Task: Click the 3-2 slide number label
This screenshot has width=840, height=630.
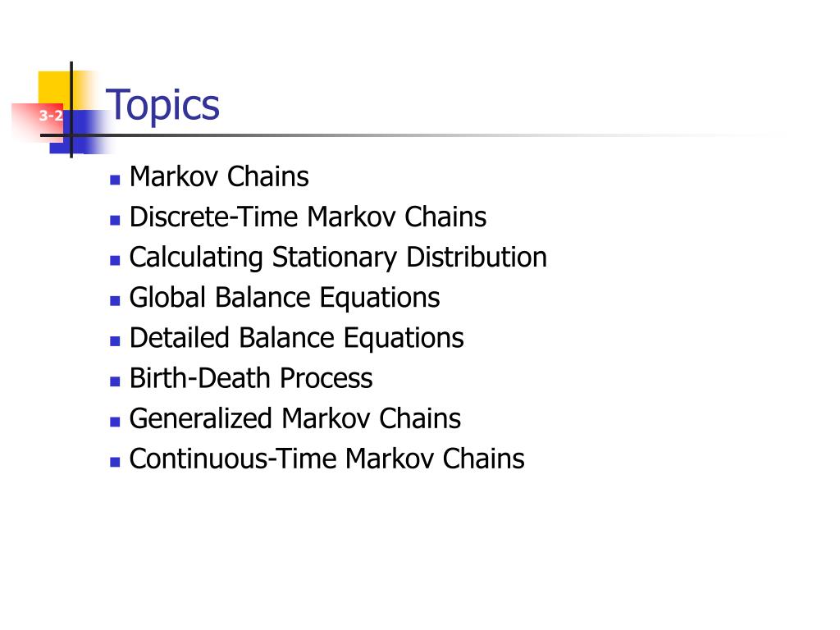Action: coord(52,116)
